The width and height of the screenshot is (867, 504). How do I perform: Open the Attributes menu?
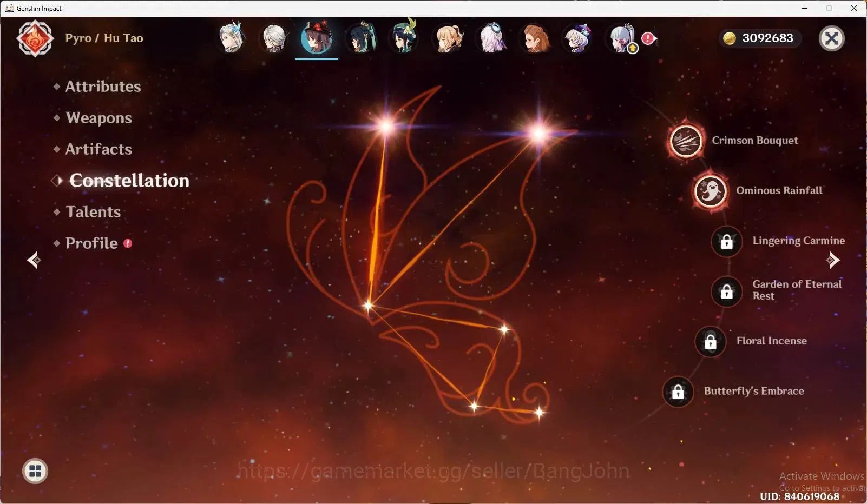(x=103, y=87)
